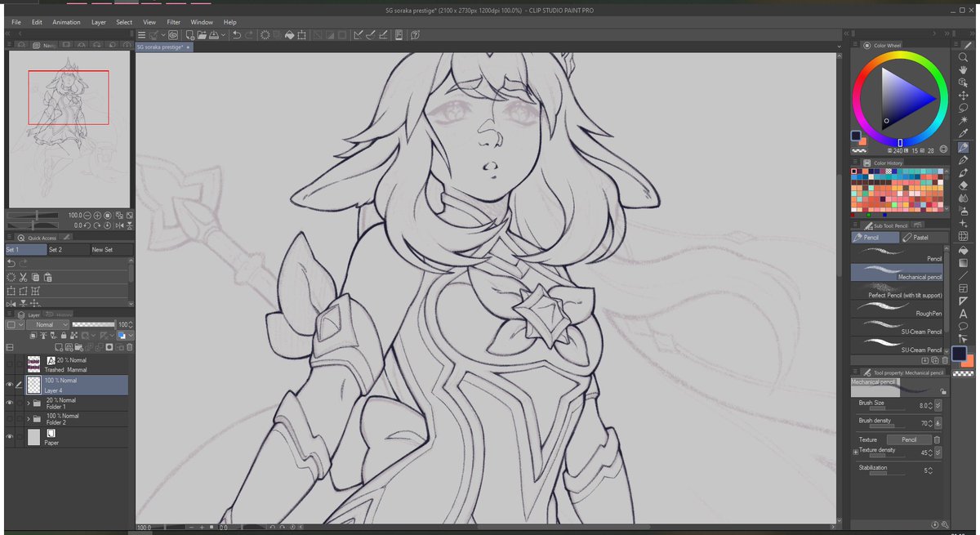Choose the RoughPen brush
The image size is (980, 535).
[x=897, y=309]
